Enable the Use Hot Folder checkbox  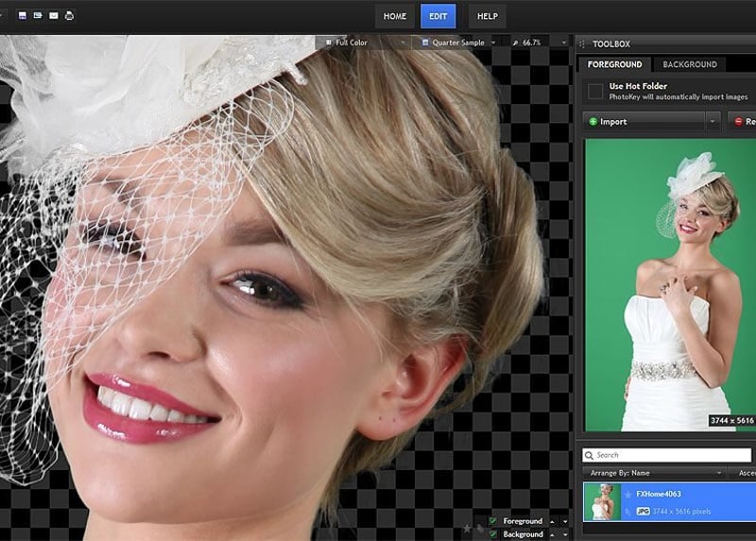tap(595, 92)
